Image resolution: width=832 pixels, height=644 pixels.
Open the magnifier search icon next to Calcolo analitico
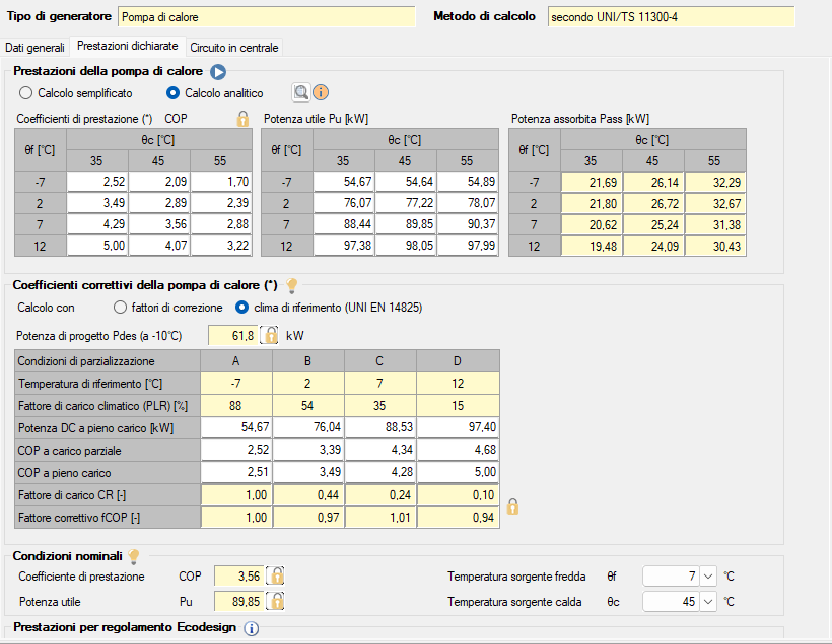301,93
